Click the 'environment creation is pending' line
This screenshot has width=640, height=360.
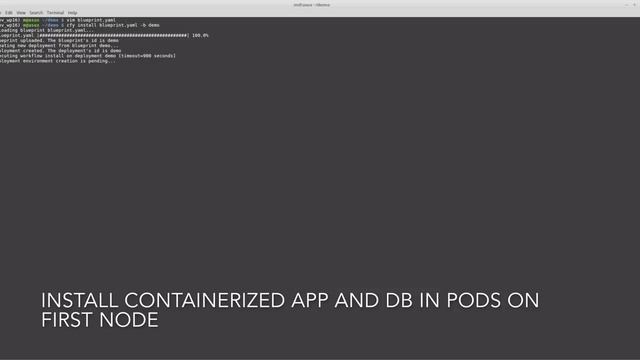pyautogui.click(x=58, y=61)
